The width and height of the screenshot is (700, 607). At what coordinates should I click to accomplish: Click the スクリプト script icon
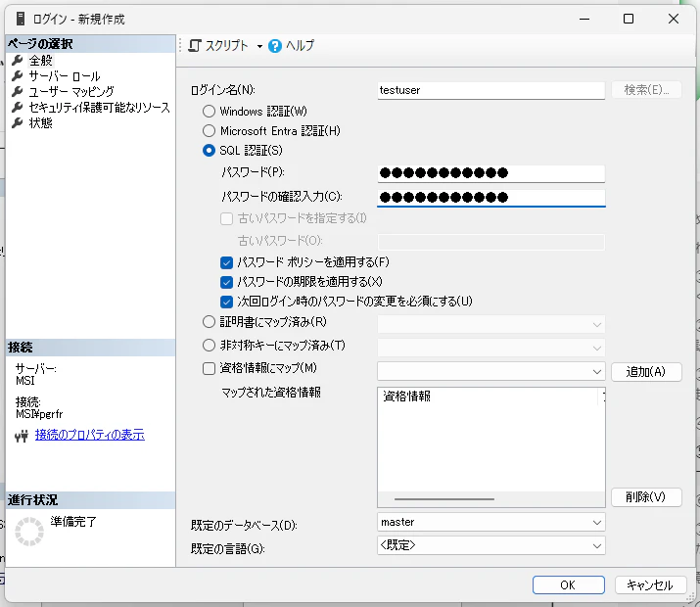pos(195,45)
